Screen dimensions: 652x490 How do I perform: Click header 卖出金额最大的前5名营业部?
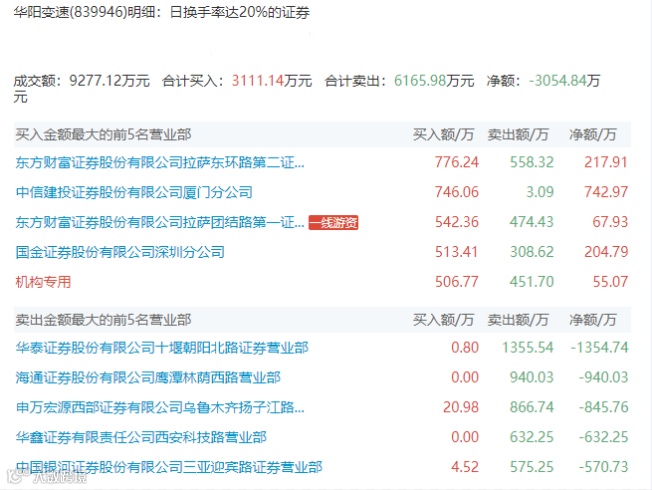tap(103, 319)
